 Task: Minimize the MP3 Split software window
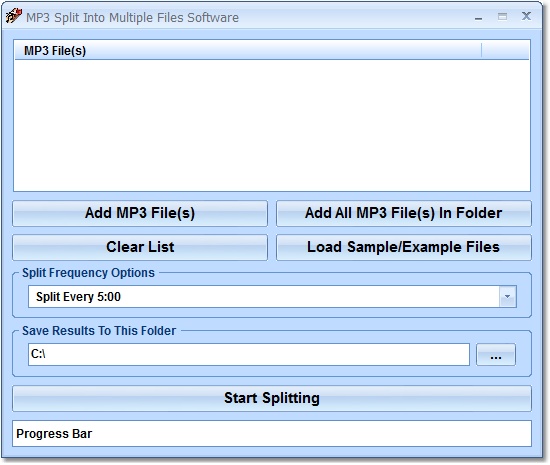pyautogui.click(x=478, y=17)
